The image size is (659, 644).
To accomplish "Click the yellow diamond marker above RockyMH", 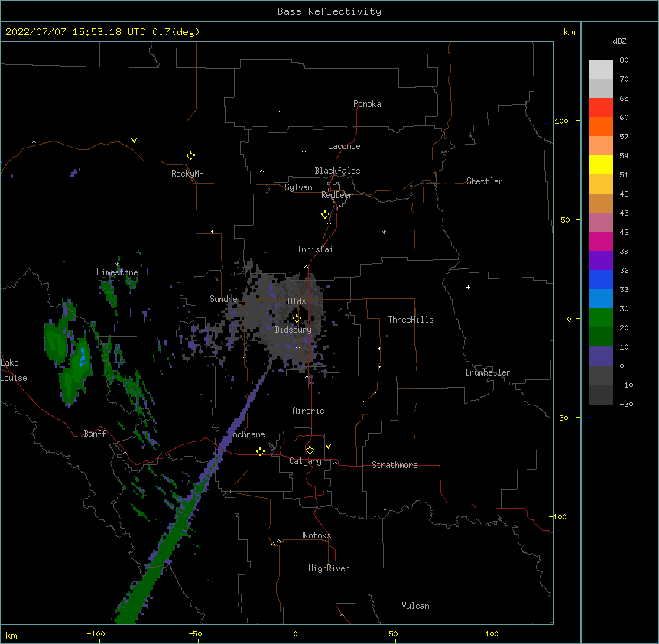I will click(190, 156).
